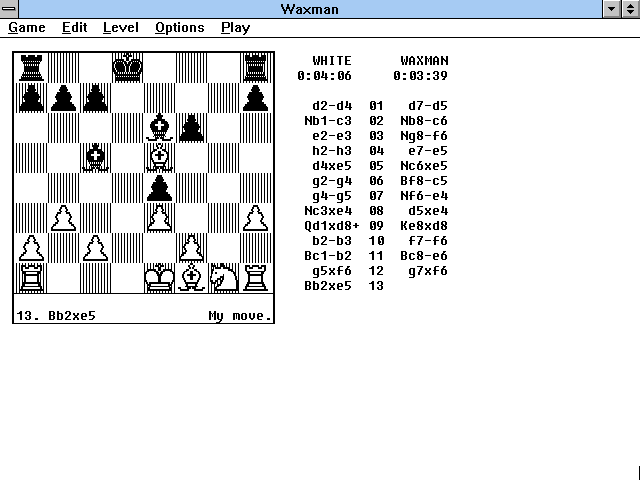
Task: Click move entry g4-g5
Action: pos(332,196)
